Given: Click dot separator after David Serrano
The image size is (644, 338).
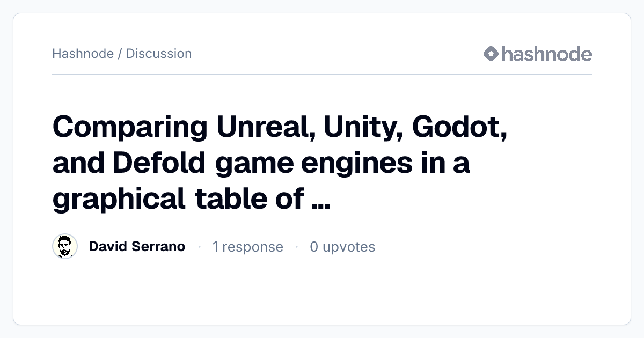Looking at the screenshot, I should click(x=199, y=247).
